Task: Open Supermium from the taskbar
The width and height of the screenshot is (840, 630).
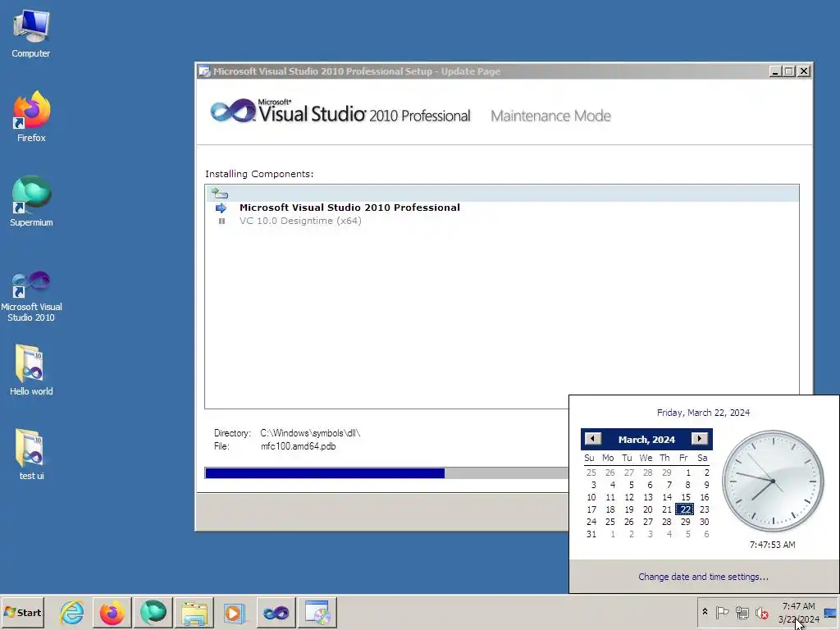Action: point(153,612)
